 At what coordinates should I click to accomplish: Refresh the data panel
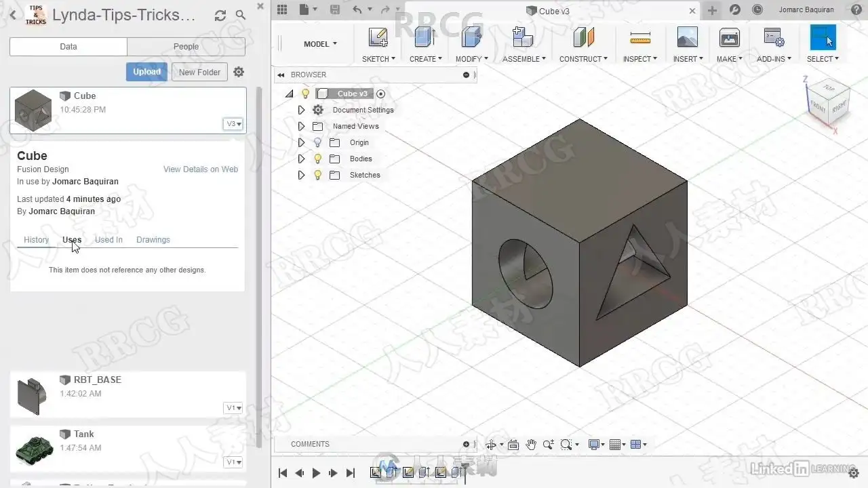click(x=220, y=15)
